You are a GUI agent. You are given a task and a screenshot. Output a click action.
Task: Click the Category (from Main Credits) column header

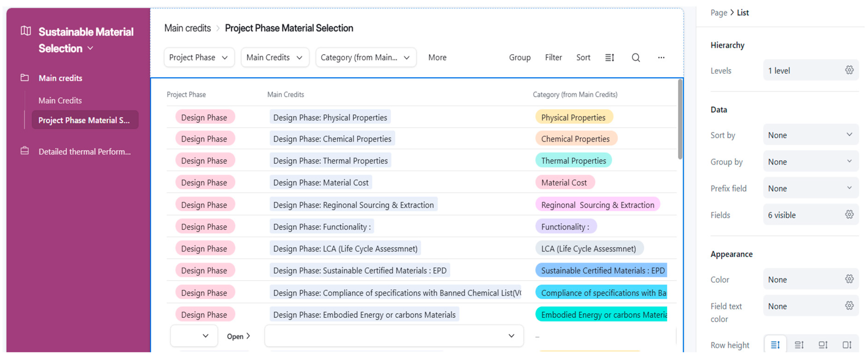coord(575,95)
